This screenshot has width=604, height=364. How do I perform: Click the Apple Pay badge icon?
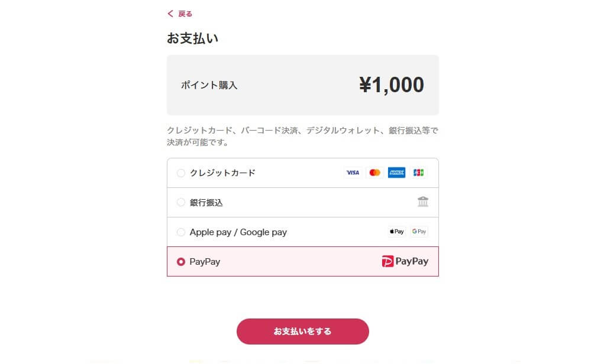pyautogui.click(x=397, y=232)
